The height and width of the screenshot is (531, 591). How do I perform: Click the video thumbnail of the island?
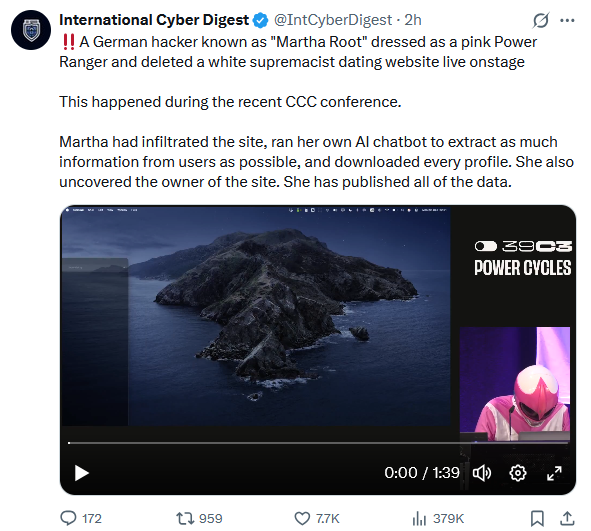[256, 316]
